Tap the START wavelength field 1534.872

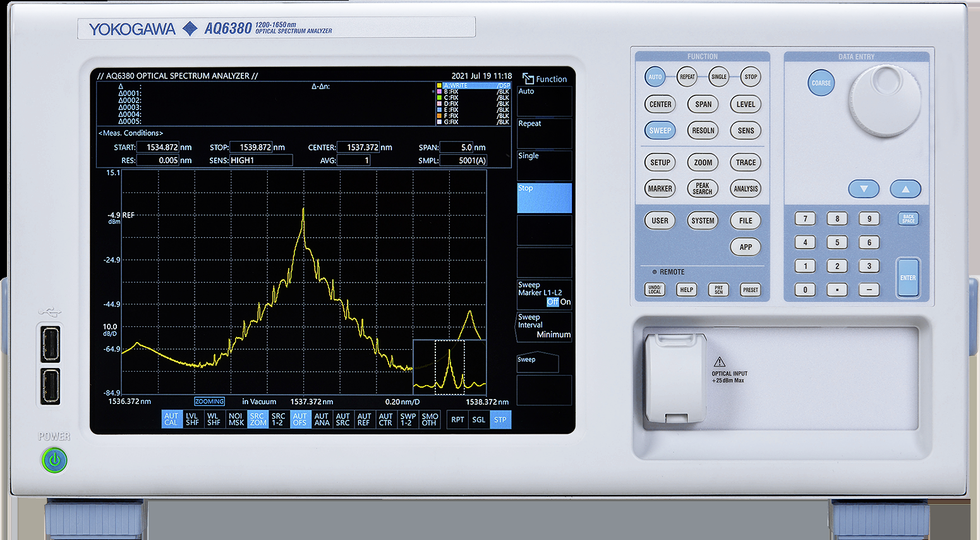pyautogui.click(x=158, y=147)
